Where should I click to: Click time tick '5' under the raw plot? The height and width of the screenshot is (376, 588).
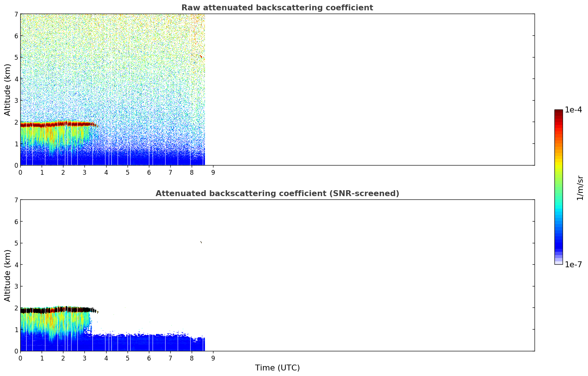(x=128, y=173)
